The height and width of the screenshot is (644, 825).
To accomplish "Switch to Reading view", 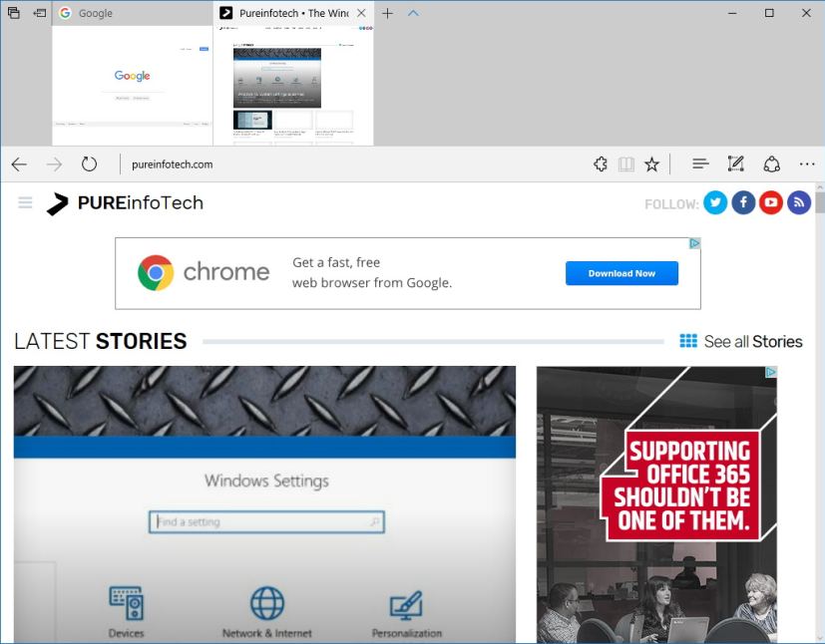I will click(x=625, y=163).
